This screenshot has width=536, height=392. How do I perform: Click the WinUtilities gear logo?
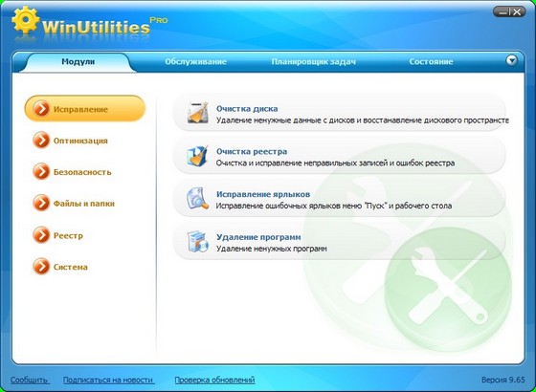tap(25, 20)
